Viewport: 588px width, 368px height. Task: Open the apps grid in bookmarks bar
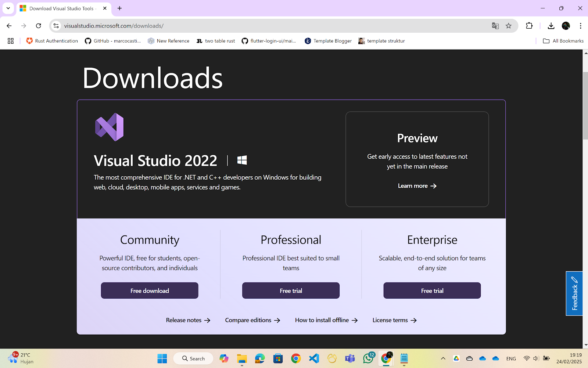11,41
